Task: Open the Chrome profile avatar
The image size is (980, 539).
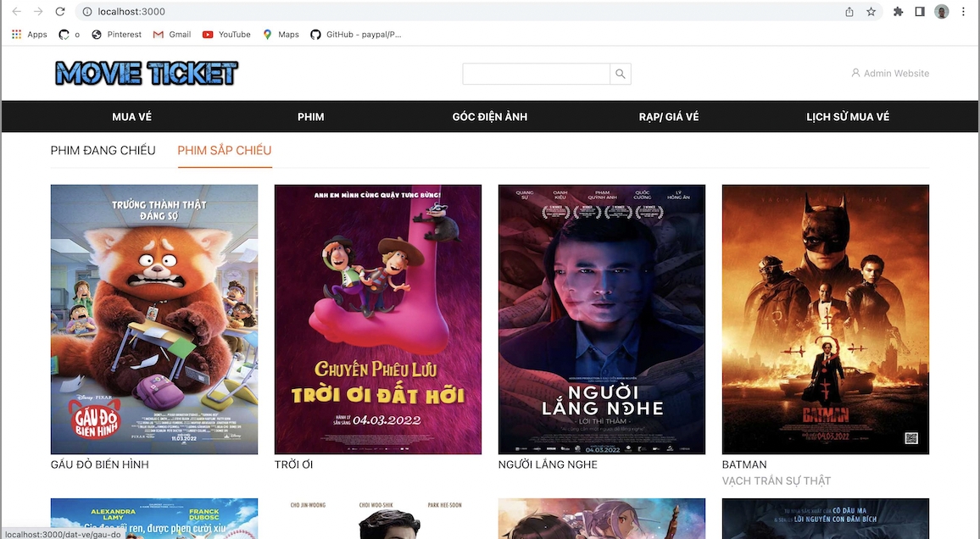Action: [x=941, y=11]
